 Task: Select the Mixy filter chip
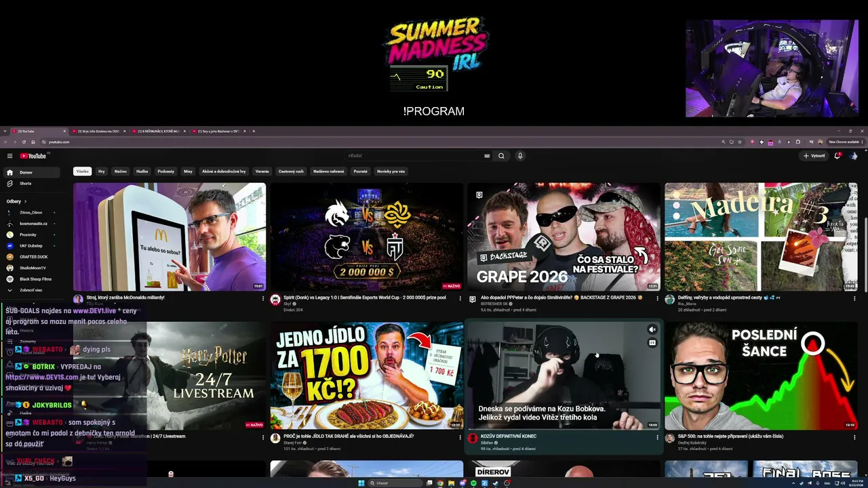click(189, 171)
